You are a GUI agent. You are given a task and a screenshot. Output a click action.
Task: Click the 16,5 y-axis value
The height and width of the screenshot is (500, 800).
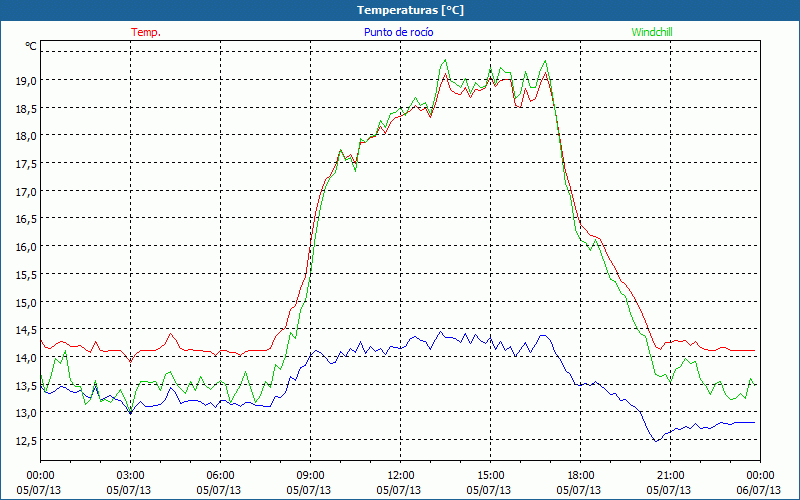27,219
